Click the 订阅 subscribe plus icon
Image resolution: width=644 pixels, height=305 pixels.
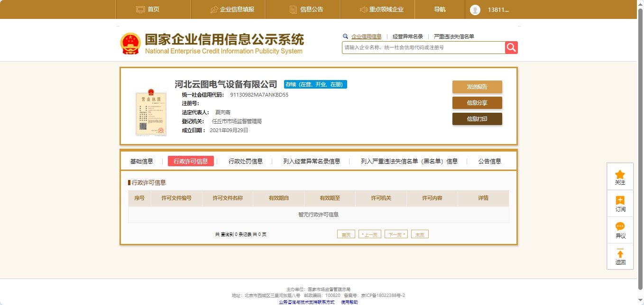(x=620, y=201)
